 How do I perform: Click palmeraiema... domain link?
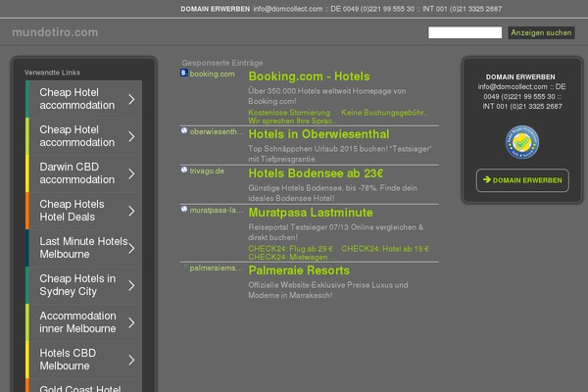click(x=216, y=268)
